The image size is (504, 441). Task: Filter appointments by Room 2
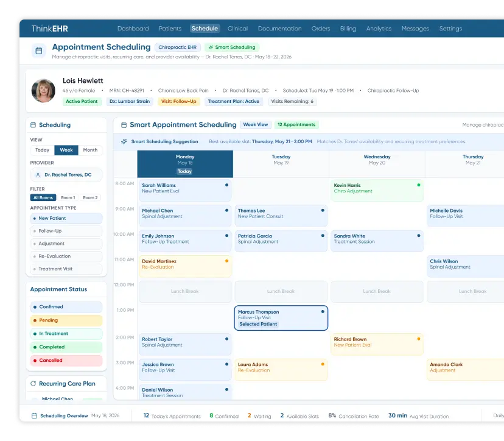click(x=90, y=197)
